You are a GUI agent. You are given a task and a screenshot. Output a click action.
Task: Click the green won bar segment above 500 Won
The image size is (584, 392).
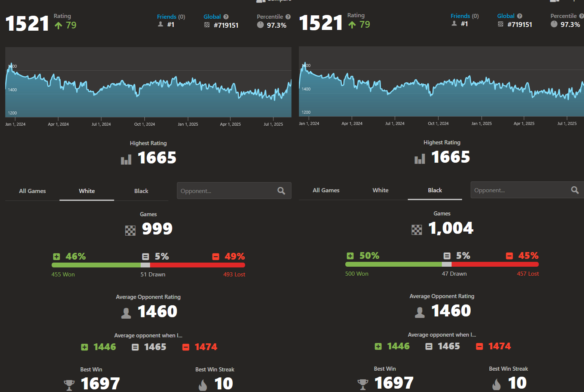(394, 264)
